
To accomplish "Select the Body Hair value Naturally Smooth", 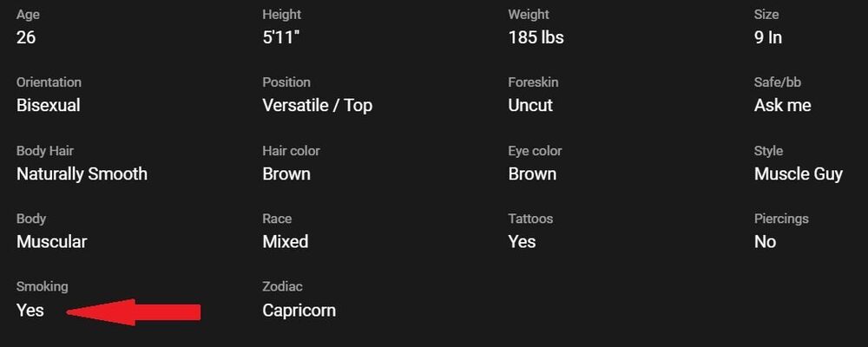I will (x=82, y=173).
